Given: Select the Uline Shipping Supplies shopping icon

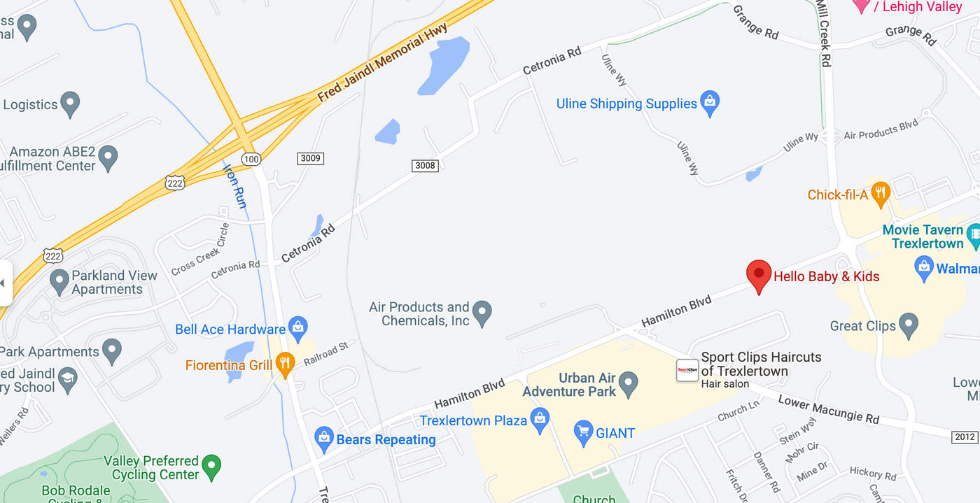Looking at the screenshot, I should click(710, 104).
